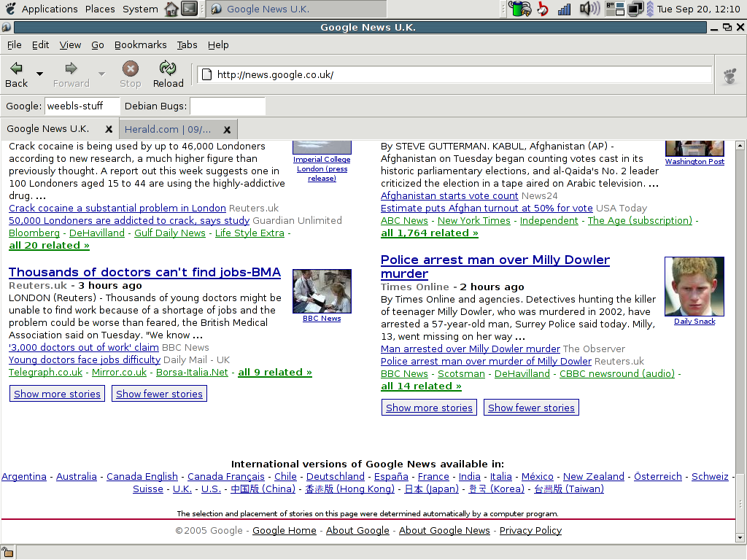Open 'all 20 related' link

click(x=49, y=246)
